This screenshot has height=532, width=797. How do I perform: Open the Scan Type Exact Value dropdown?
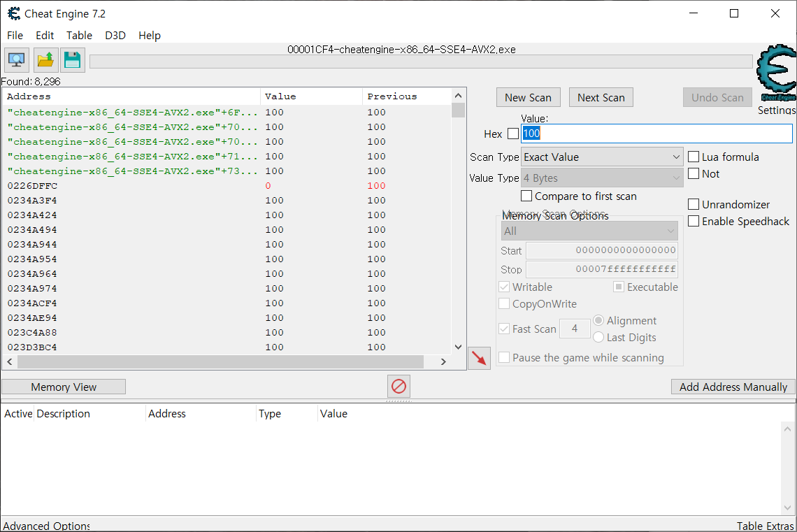602,157
